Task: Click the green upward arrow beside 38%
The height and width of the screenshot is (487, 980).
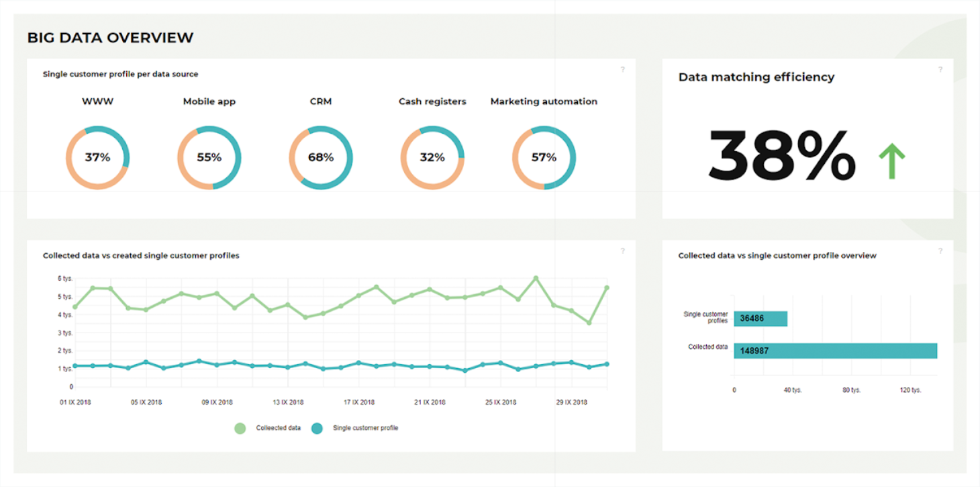Action: (892, 162)
